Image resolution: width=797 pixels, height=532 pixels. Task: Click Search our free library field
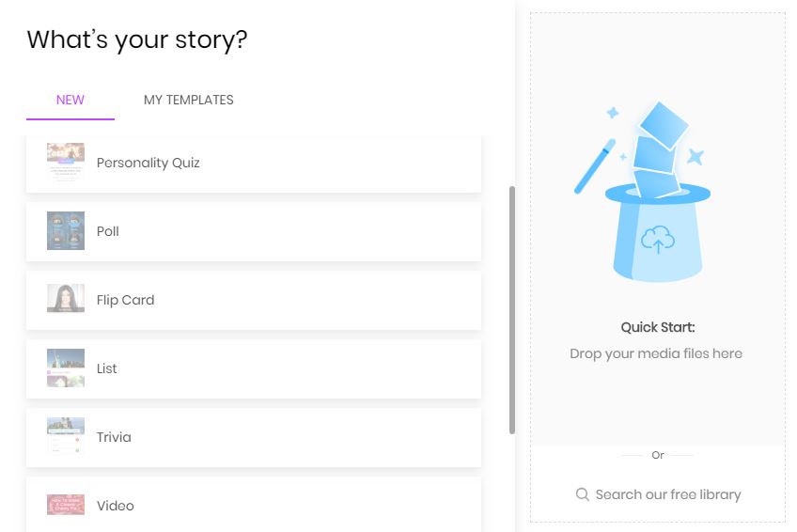click(658, 494)
